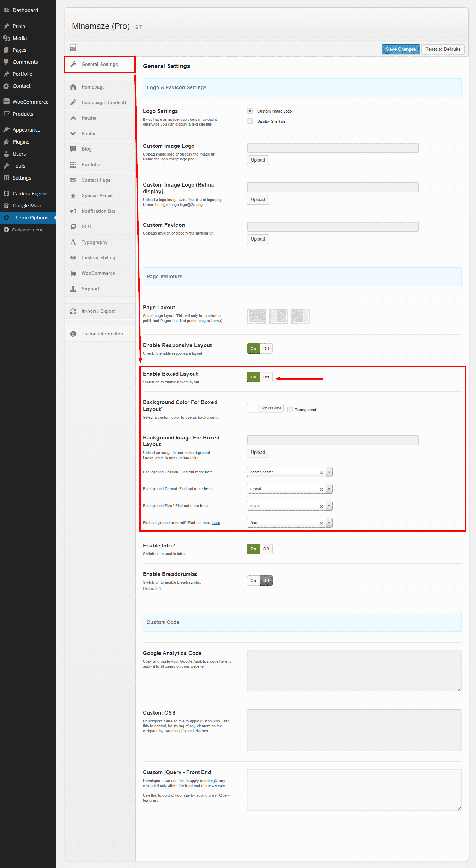
Task: Click the Users person icon
Action: 6,154
